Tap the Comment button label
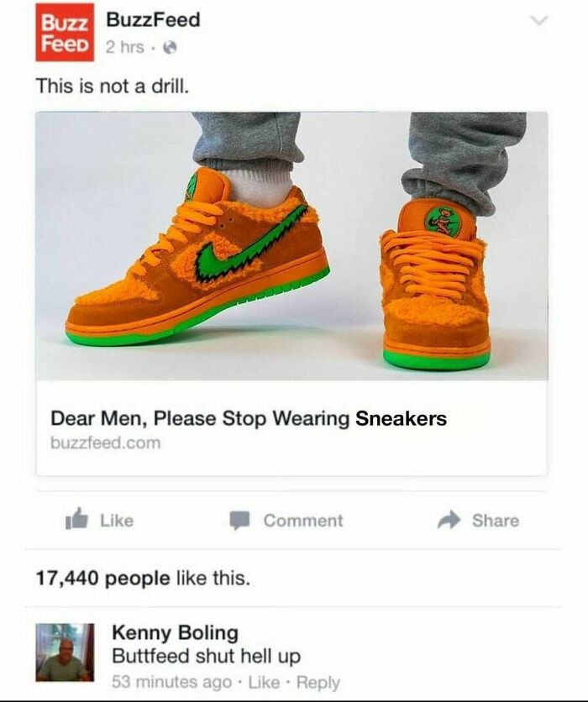The height and width of the screenshot is (702, 588). 303,521
